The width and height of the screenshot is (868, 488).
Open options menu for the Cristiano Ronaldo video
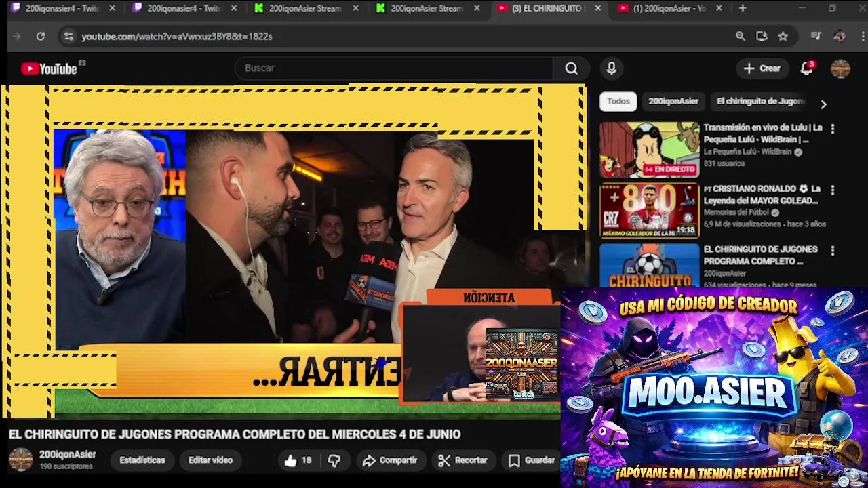[832, 190]
